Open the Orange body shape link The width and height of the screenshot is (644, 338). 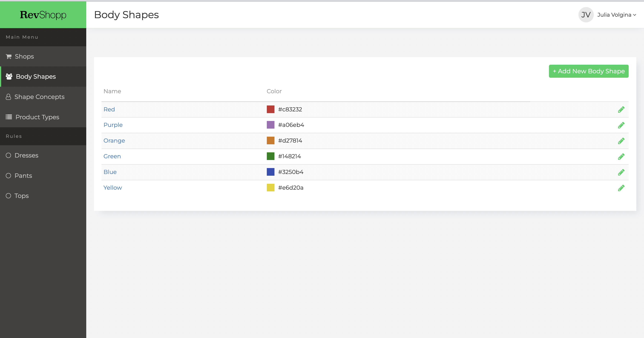click(114, 141)
